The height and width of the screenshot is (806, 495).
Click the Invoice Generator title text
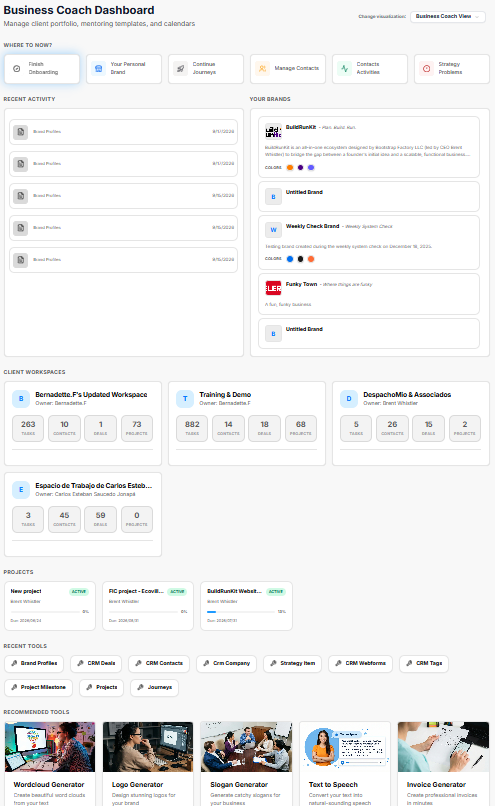tap(436, 785)
